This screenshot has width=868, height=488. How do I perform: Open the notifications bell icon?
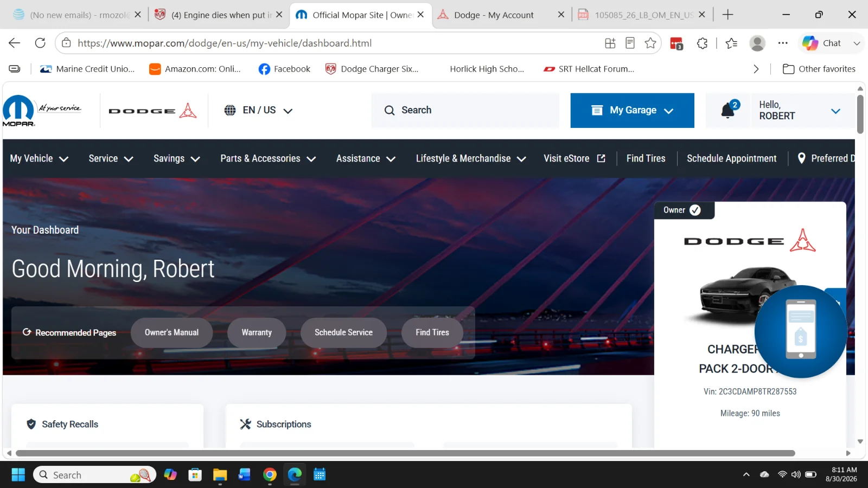click(x=728, y=111)
